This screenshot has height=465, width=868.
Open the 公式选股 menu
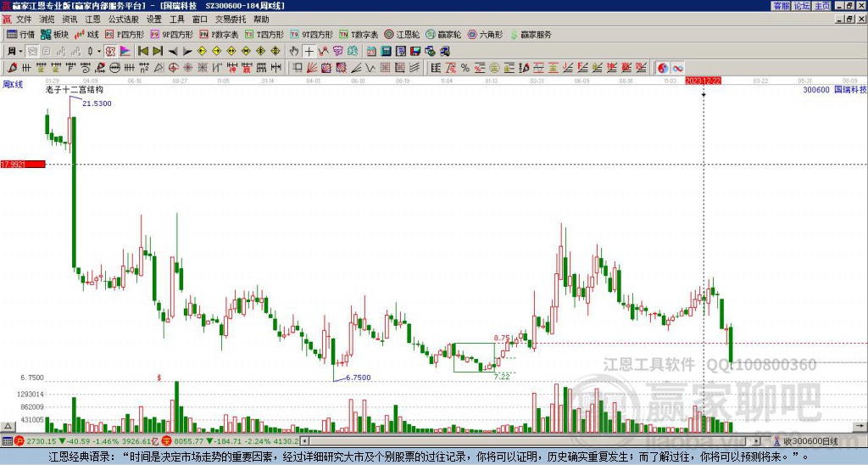pyautogui.click(x=124, y=20)
